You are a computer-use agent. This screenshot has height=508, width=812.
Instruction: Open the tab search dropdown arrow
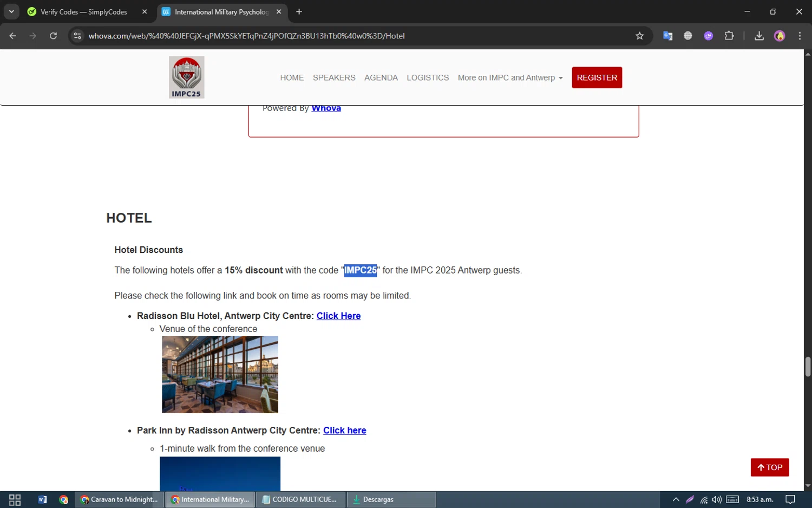click(11, 11)
